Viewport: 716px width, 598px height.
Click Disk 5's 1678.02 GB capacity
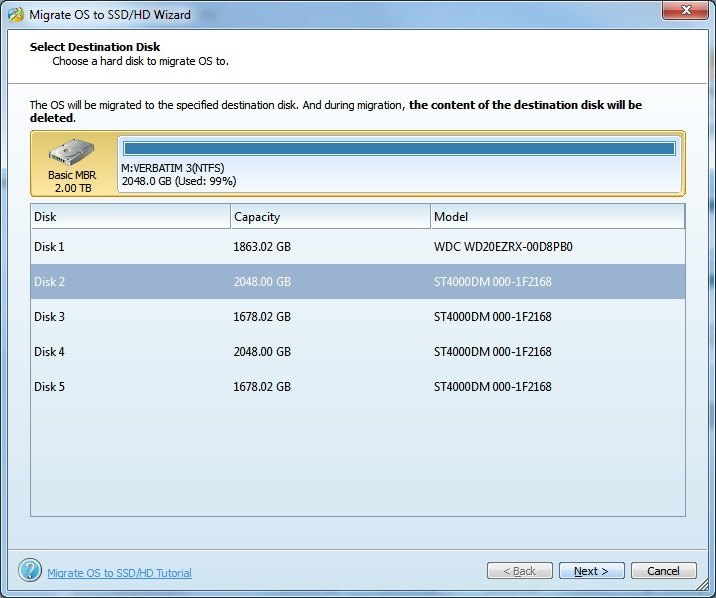pos(262,387)
